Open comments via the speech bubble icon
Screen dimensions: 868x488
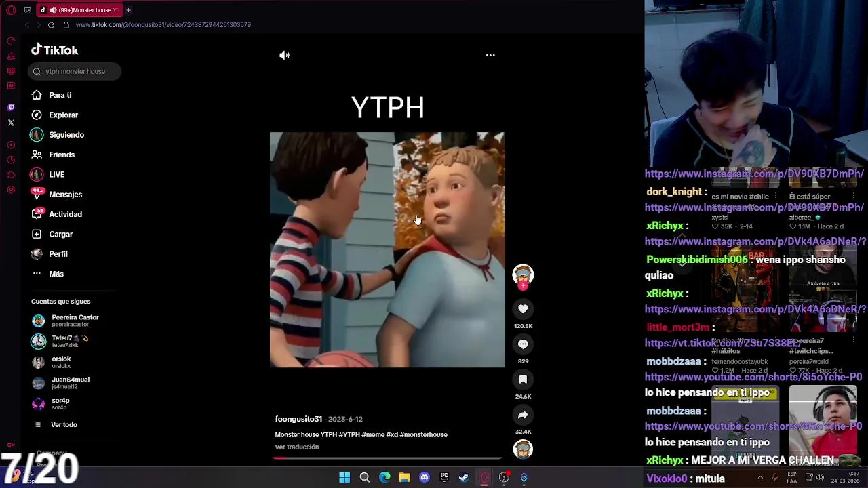click(523, 344)
